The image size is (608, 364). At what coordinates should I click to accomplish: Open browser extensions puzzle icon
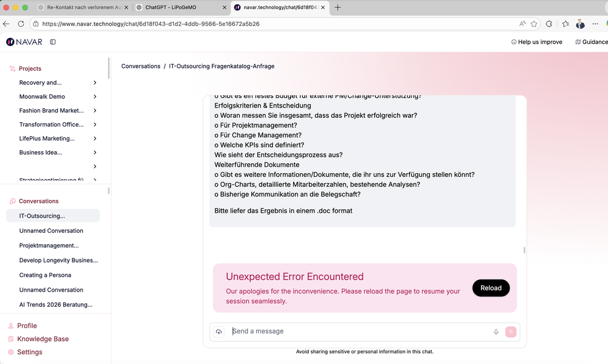click(x=549, y=24)
